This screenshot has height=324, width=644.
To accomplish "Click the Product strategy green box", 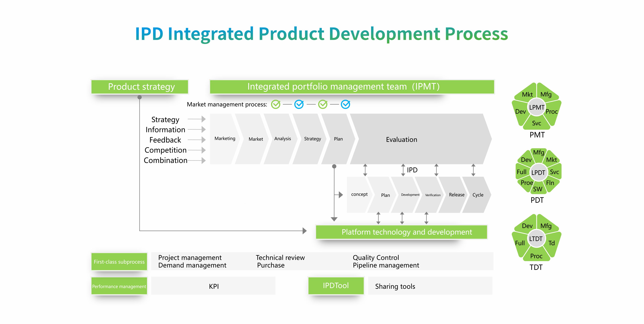I will (x=140, y=87).
